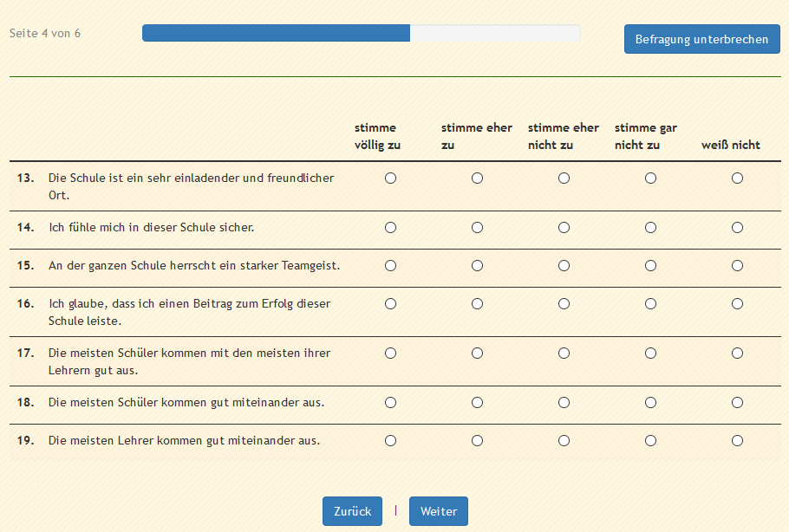Select 'stimme völlig zu' for question 13
Viewport: 789px width, 532px height.
point(390,178)
